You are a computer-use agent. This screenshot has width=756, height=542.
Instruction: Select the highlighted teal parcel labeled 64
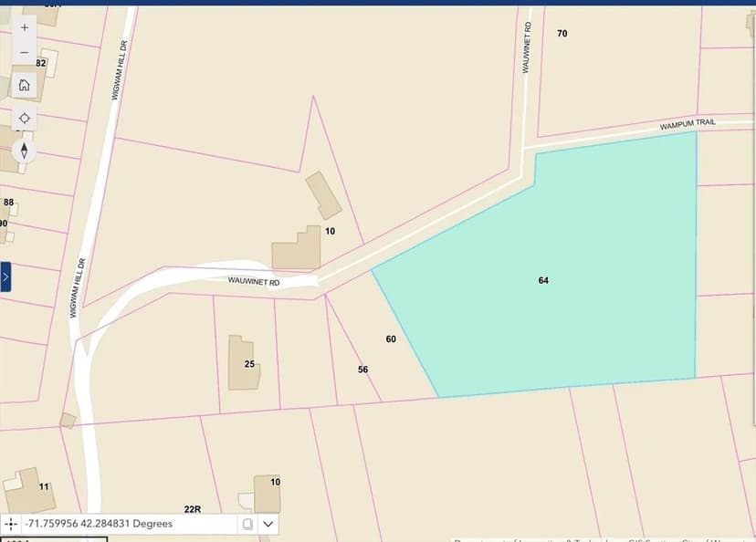click(543, 280)
